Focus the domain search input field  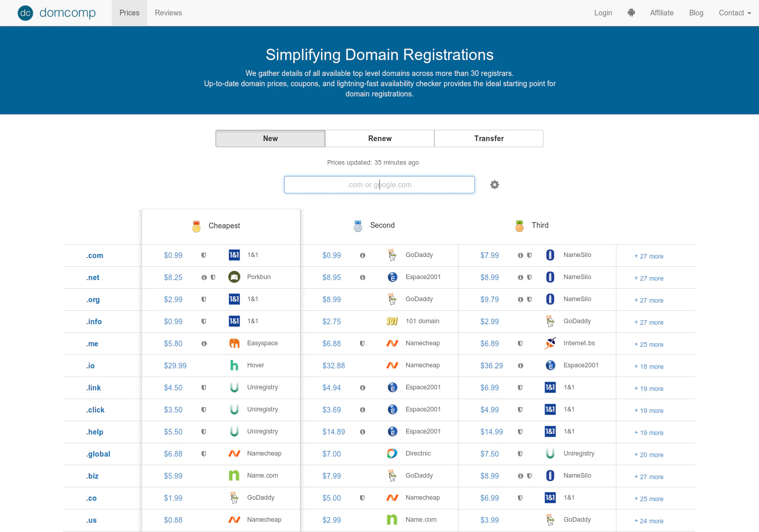[x=379, y=185]
